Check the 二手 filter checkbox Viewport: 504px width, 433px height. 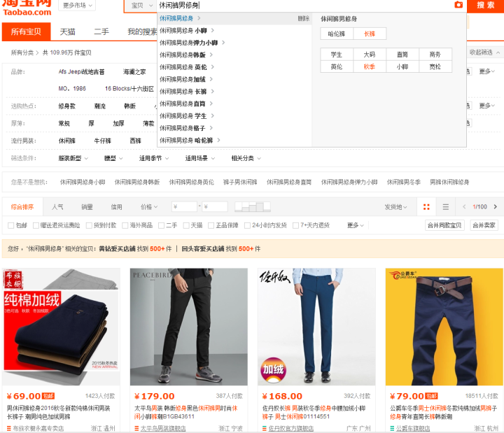162,225
